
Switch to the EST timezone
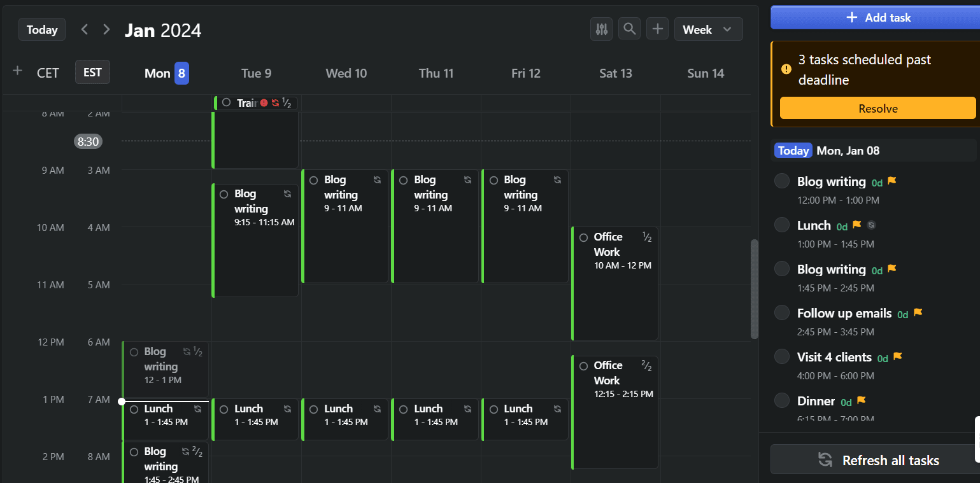(x=92, y=73)
